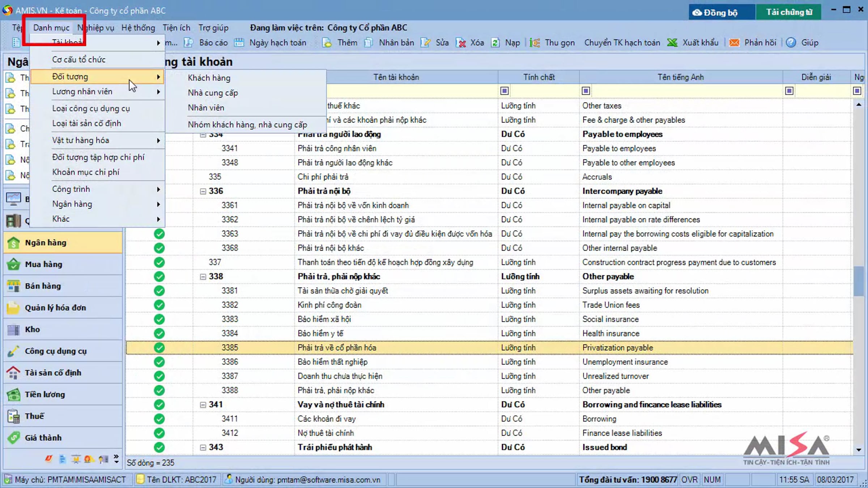The height and width of the screenshot is (488, 868).
Task: Click the Đồng bộ sync button
Action: tap(722, 12)
